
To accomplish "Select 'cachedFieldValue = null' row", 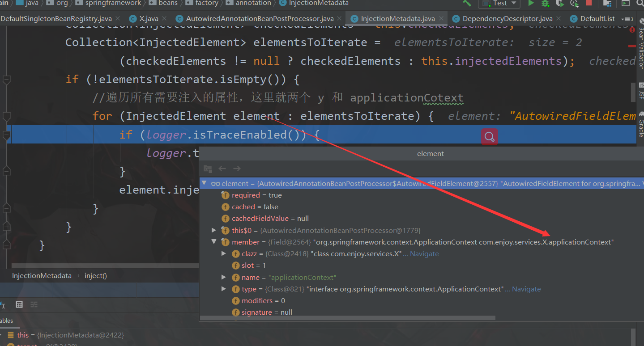I will pyautogui.click(x=422, y=219).
